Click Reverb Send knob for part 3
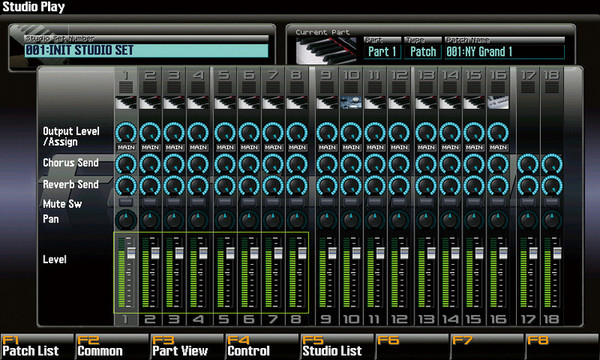This screenshot has width=600, height=360. pos(174,186)
